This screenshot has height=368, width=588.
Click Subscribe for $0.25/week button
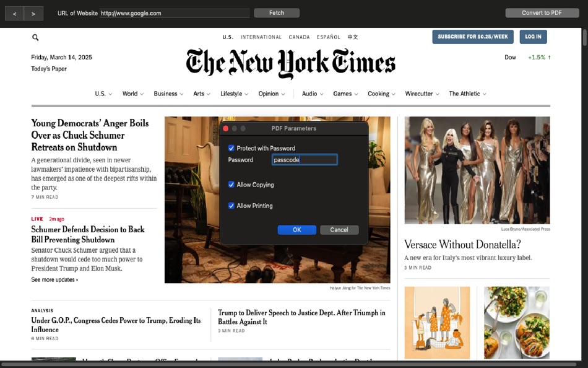click(473, 37)
